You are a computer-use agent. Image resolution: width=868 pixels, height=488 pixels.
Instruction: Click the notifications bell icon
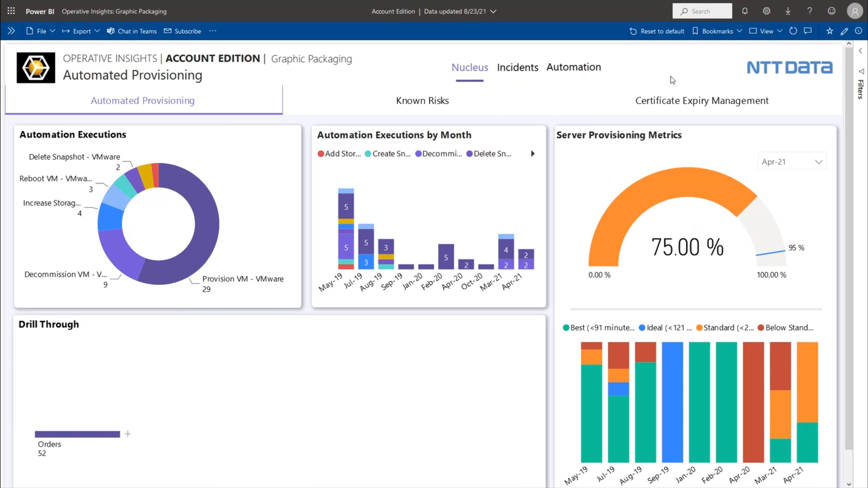(745, 11)
